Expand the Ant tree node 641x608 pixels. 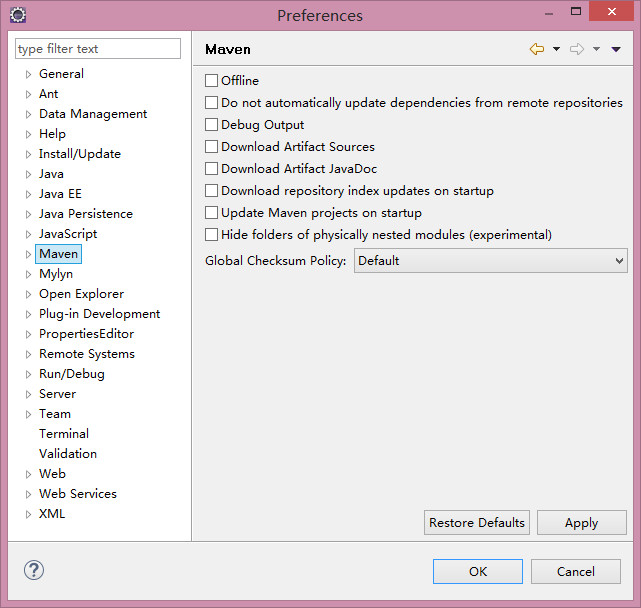point(28,94)
